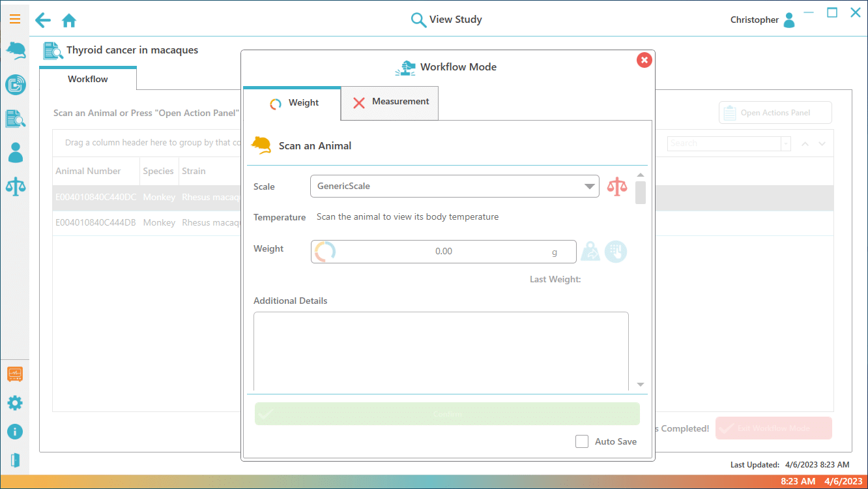The height and width of the screenshot is (489, 868).
Task: Select the Weight tab
Action: pos(293,103)
